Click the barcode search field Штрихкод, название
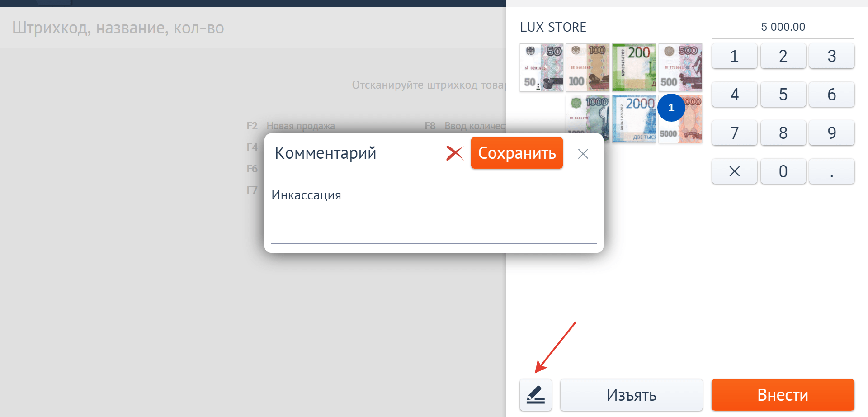868x417 pixels. click(255, 28)
